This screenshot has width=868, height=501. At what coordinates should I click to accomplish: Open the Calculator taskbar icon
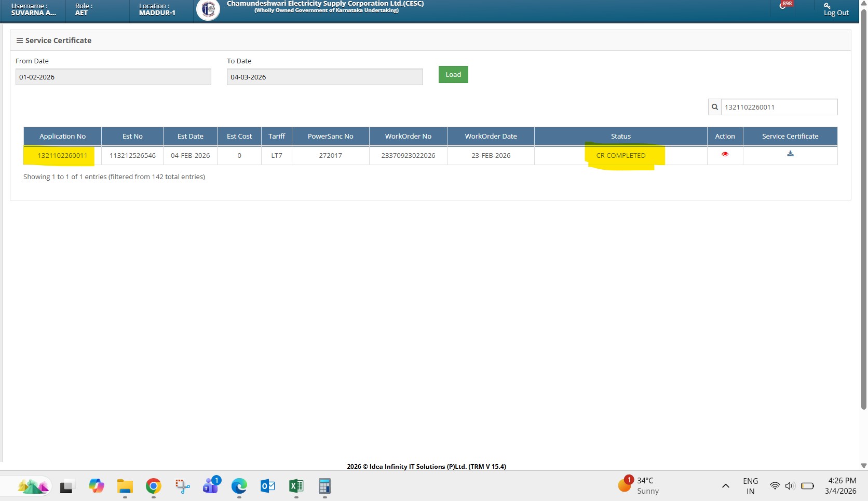pyautogui.click(x=324, y=486)
